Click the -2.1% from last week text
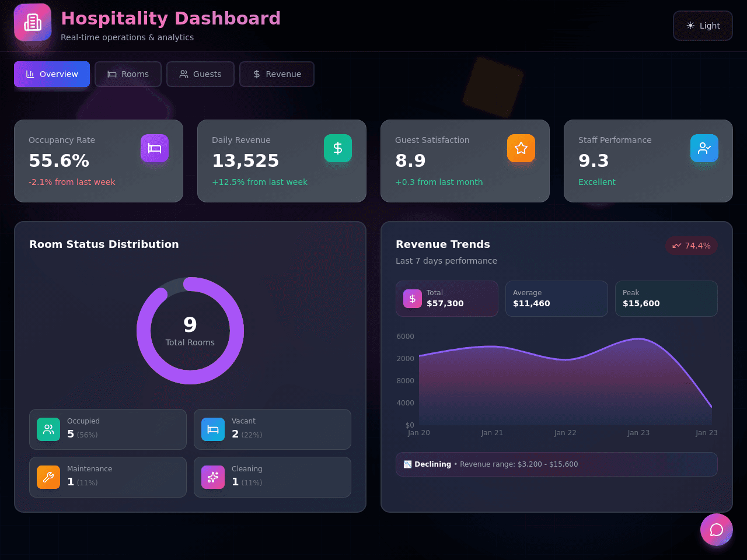747x560 pixels. 72,182
